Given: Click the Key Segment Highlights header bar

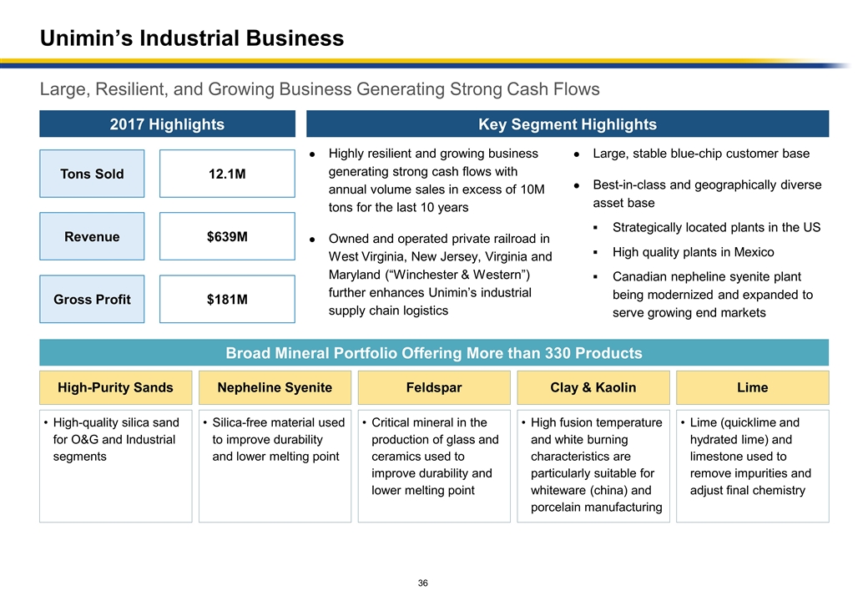Looking at the screenshot, I should click(568, 124).
